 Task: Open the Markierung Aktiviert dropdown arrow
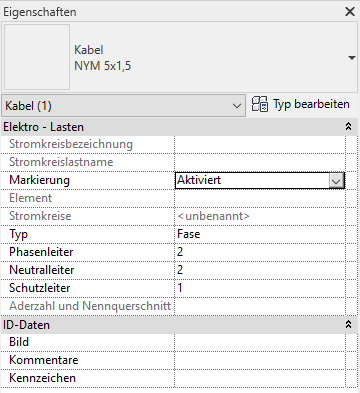coord(336,181)
